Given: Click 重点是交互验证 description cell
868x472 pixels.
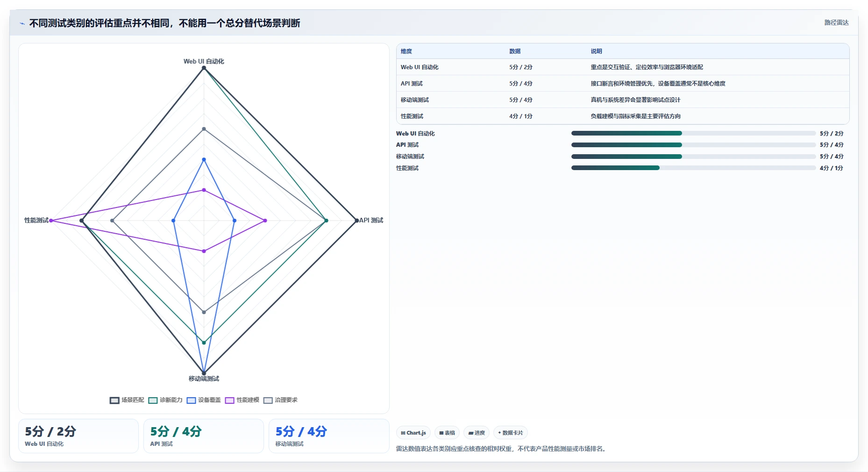Looking at the screenshot, I should (x=647, y=67).
